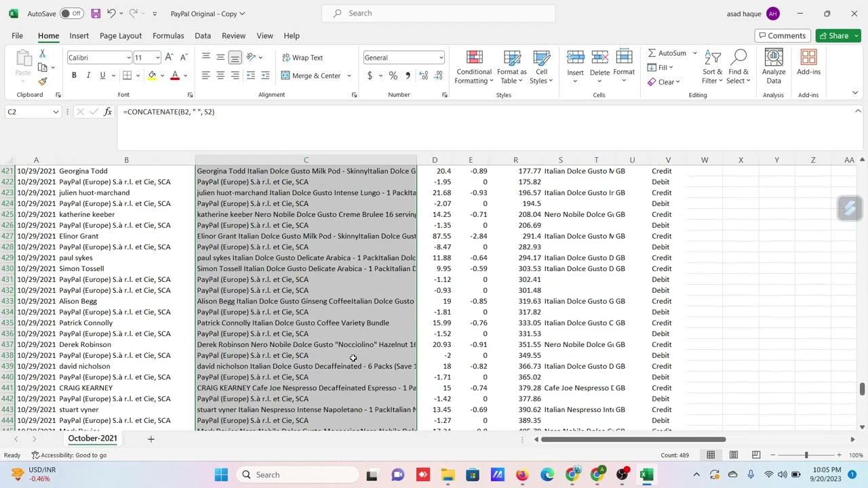Click the Format Painter brush icon
868x488 pixels.
click(x=43, y=81)
